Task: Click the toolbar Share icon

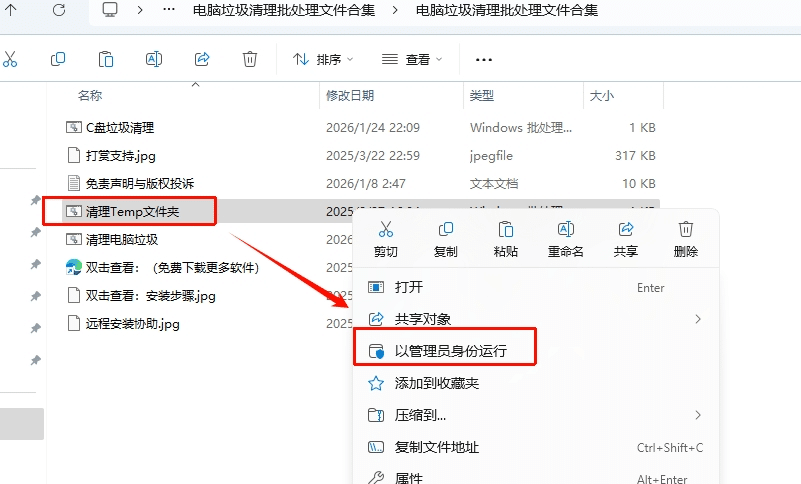Action: (x=202, y=59)
